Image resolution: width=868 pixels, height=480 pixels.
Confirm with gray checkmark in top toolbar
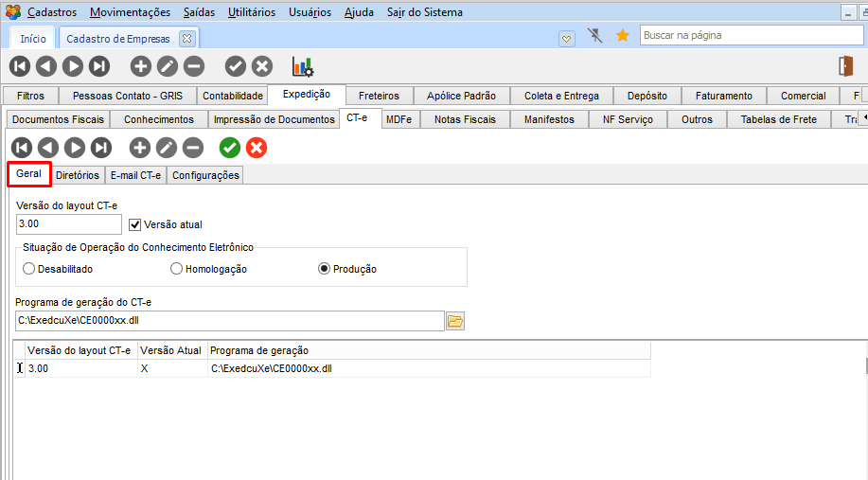click(236, 66)
